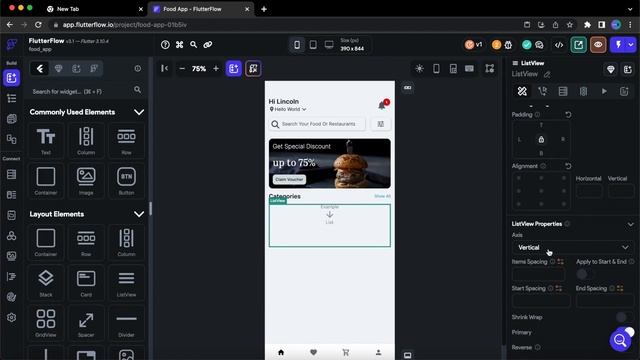
Task: Select desktop canvas size
Action: click(329, 44)
